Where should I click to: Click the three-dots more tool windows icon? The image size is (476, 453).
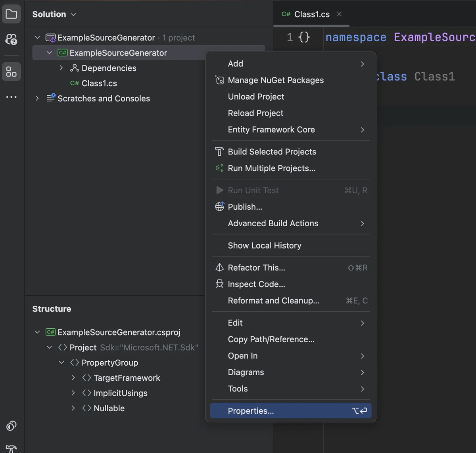coord(12,97)
